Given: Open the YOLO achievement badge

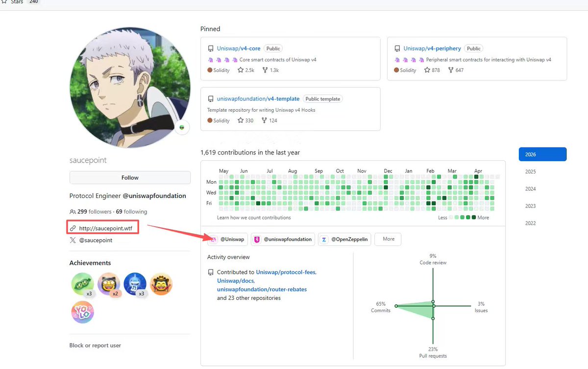Looking at the screenshot, I should 82,312.
